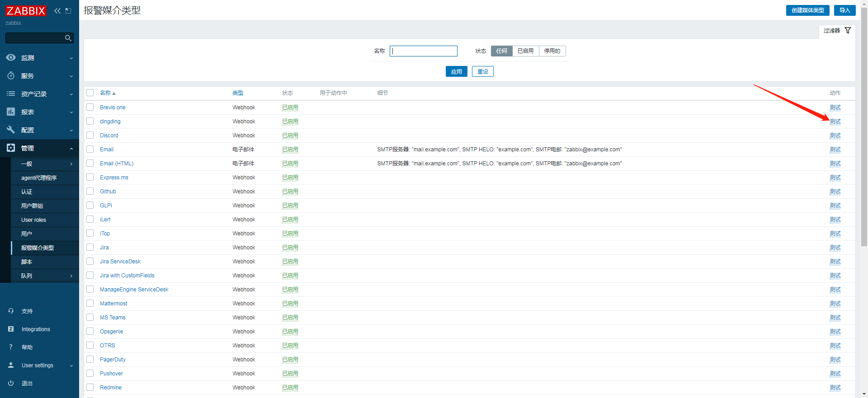
Task: Expand the 一般 submenu arrow
Action: (71, 164)
